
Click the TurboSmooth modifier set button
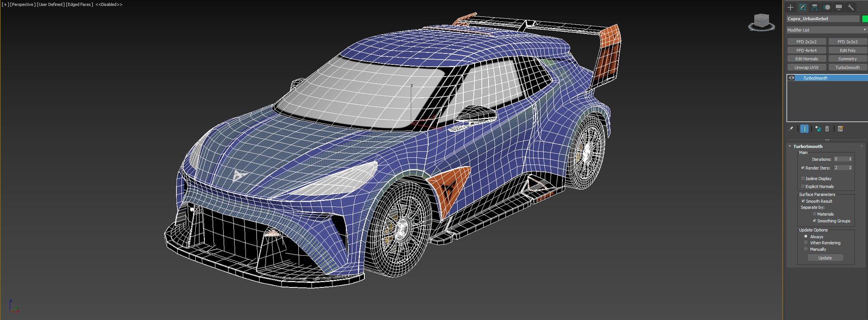[x=848, y=67]
